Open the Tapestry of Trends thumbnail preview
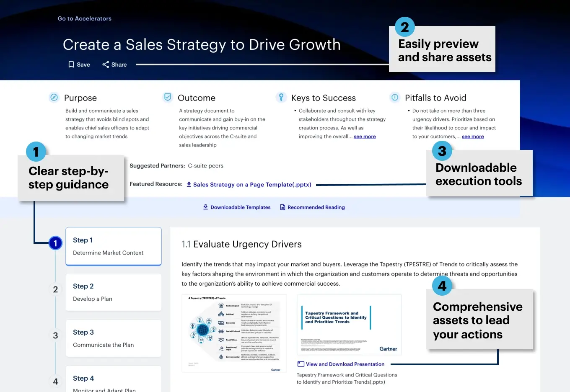This screenshot has height=392, width=570. tap(234, 333)
